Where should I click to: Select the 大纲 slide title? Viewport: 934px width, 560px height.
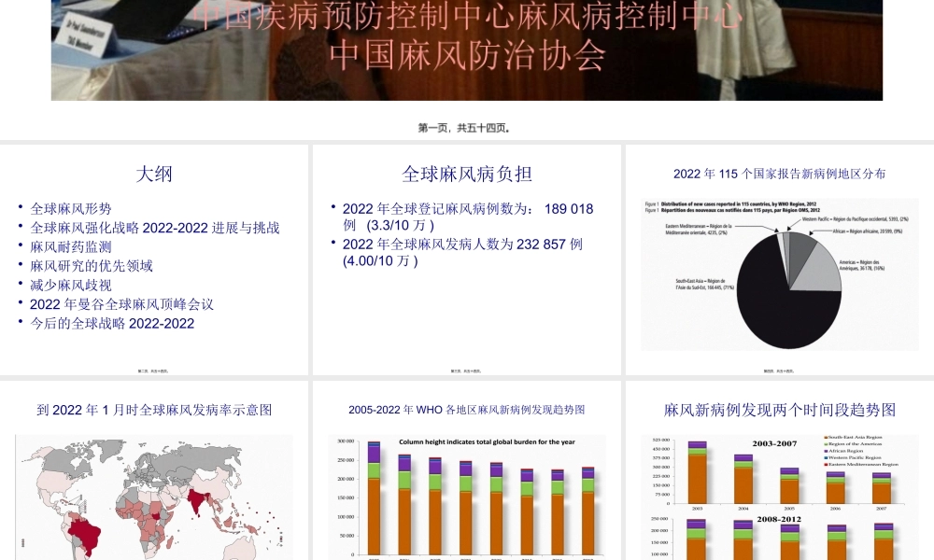(x=151, y=175)
